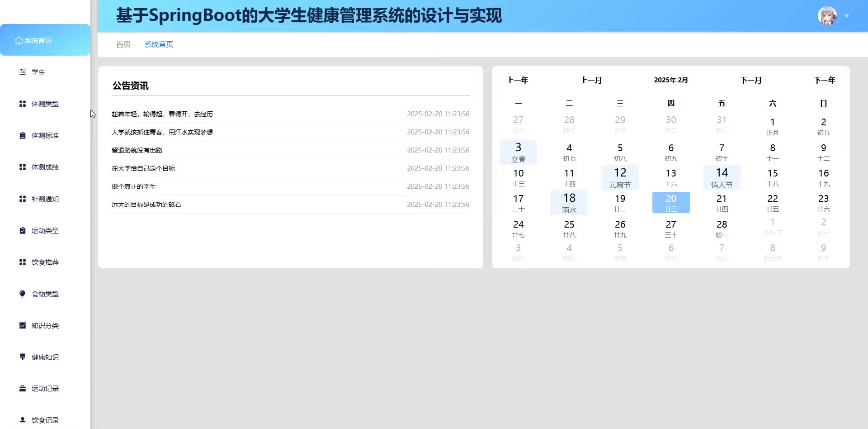Click the user avatar picture
Screen dimensions: 868x429
pyautogui.click(x=827, y=16)
